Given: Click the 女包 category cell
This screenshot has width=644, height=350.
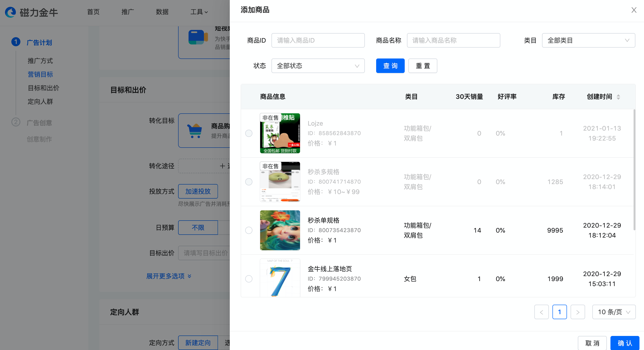Looking at the screenshot, I should (x=410, y=279).
